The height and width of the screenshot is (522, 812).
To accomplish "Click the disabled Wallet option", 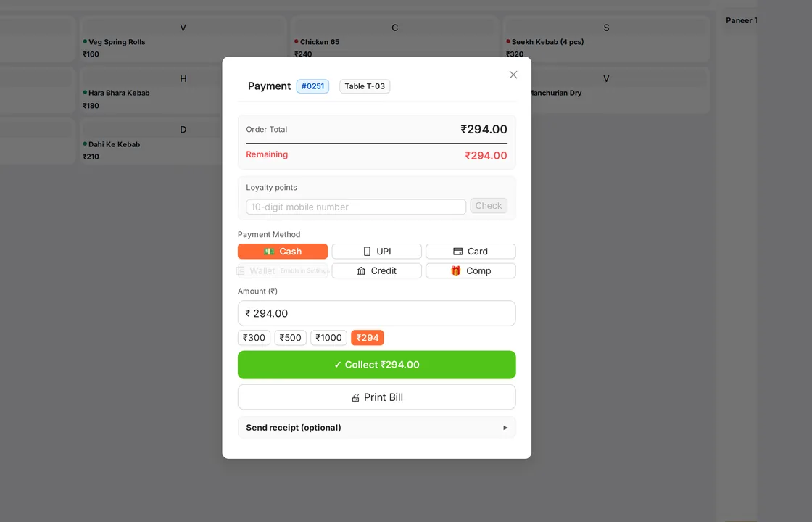I will point(283,271).
